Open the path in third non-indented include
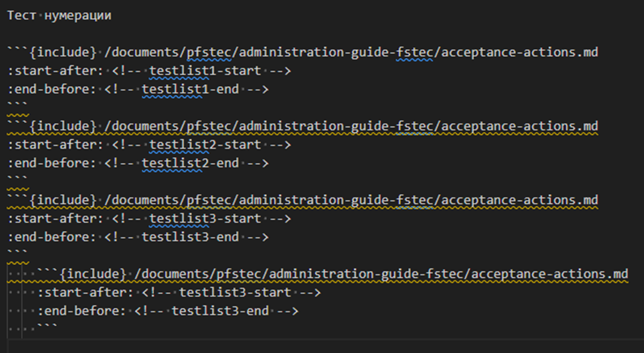This screenshot has height=353, width=644. point(351,200)
